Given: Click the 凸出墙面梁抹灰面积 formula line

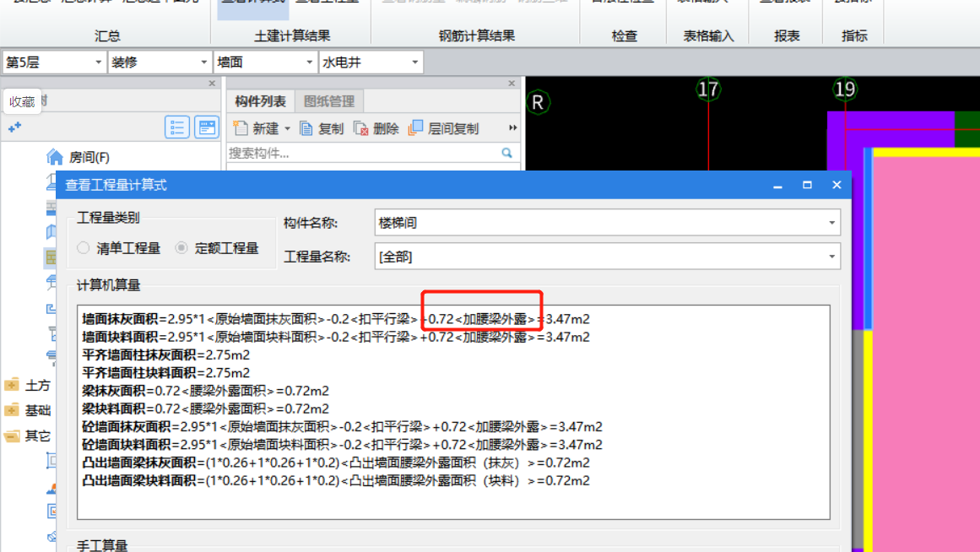Looking at the screenshot, I should (336, 463).
